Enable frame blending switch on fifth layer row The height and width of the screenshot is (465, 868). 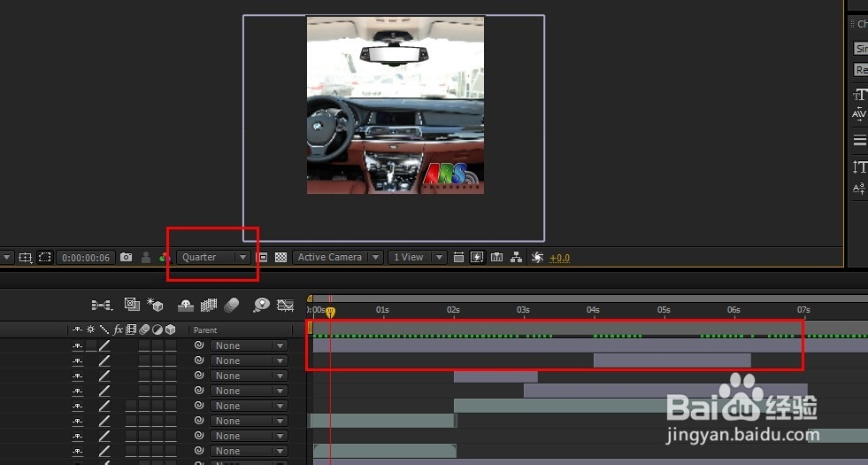[x=131, y=406]
